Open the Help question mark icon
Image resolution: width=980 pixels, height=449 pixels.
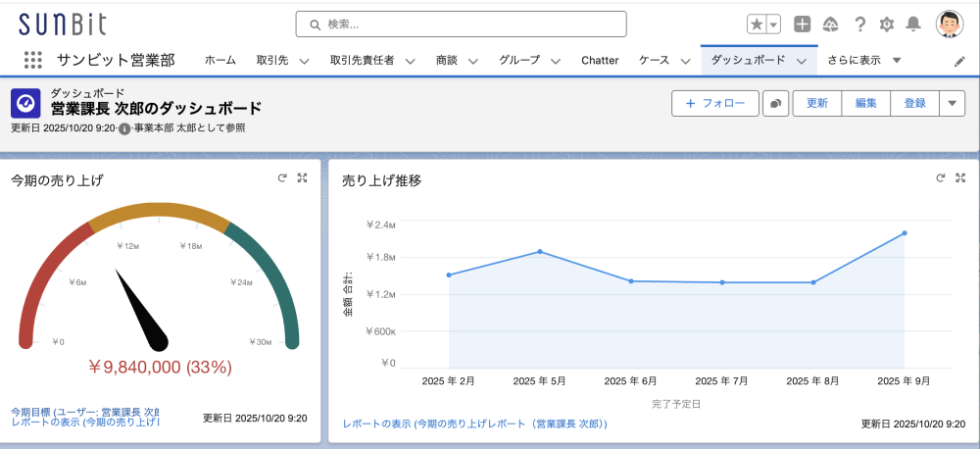859,25
